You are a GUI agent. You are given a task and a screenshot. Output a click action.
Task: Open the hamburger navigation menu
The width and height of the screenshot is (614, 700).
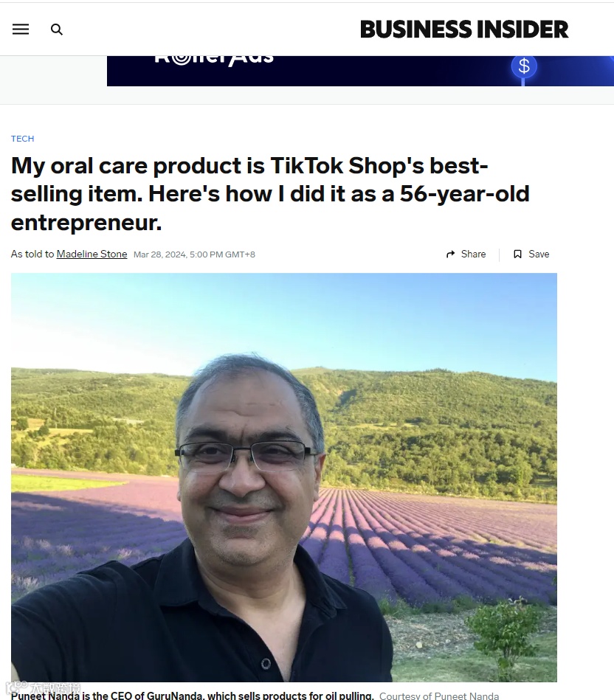pyautogui.click(x=21, y=30)
